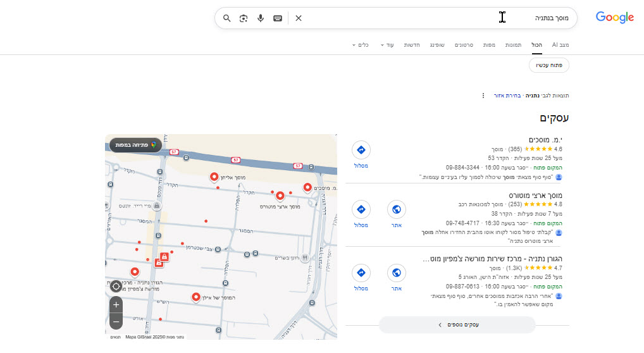Click the search magnifier icon
The height and width of the screenshot is (353, 644).
[x=226, y=18]
